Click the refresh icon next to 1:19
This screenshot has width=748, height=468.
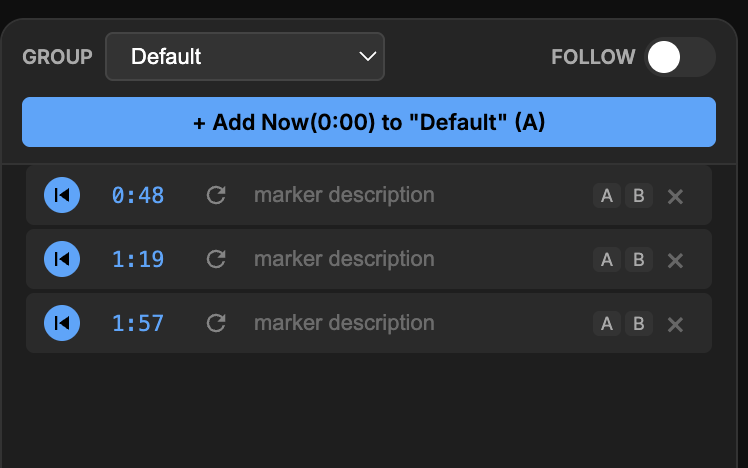tap(215, 259)
